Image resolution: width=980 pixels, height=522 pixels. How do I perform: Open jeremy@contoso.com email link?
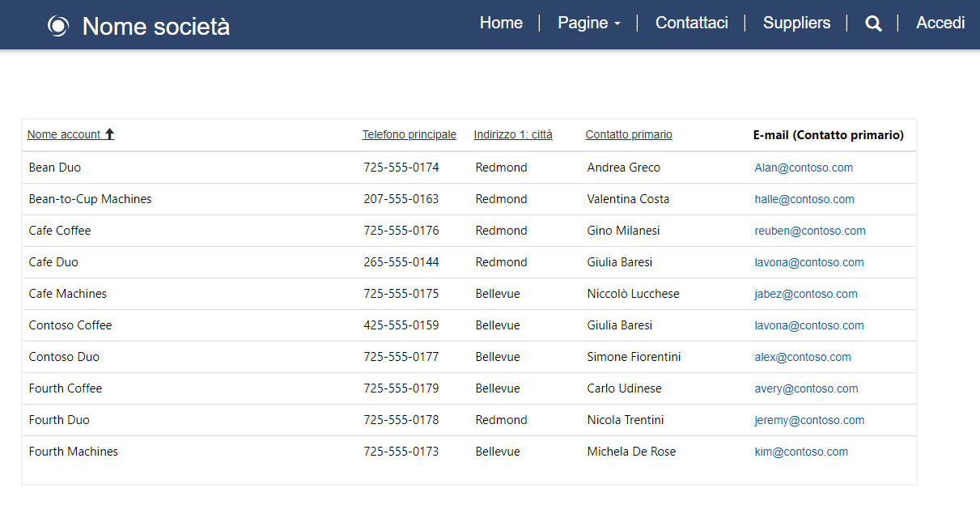point(809,420)
